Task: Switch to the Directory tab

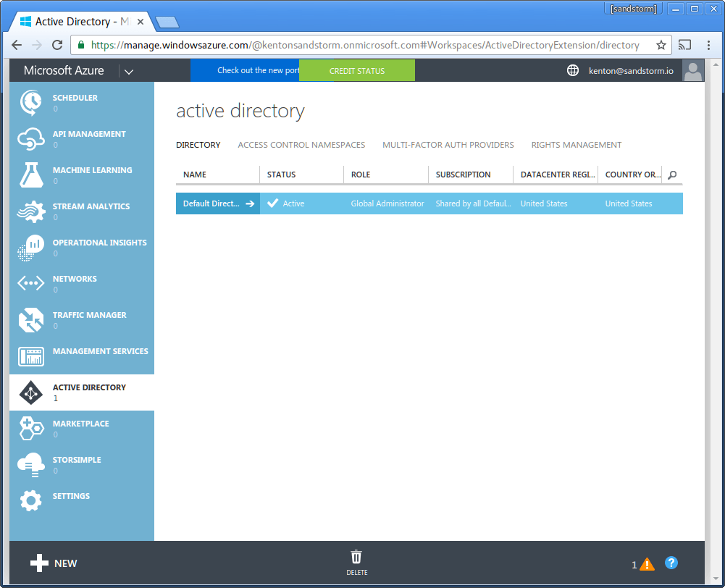Action: click(x=198, y=145)
